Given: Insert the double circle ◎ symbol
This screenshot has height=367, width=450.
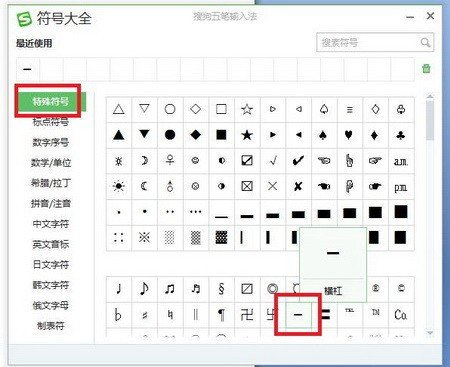Looking at the screenshot, I should 273,289.
